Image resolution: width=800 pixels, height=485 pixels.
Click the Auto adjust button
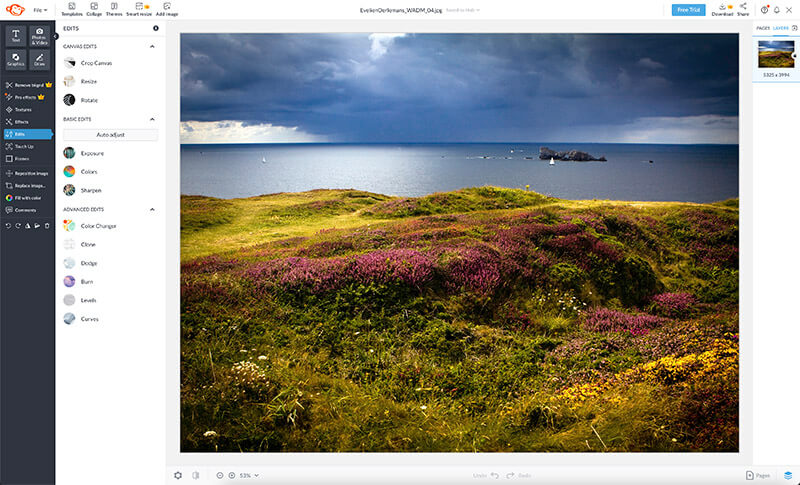110,134
